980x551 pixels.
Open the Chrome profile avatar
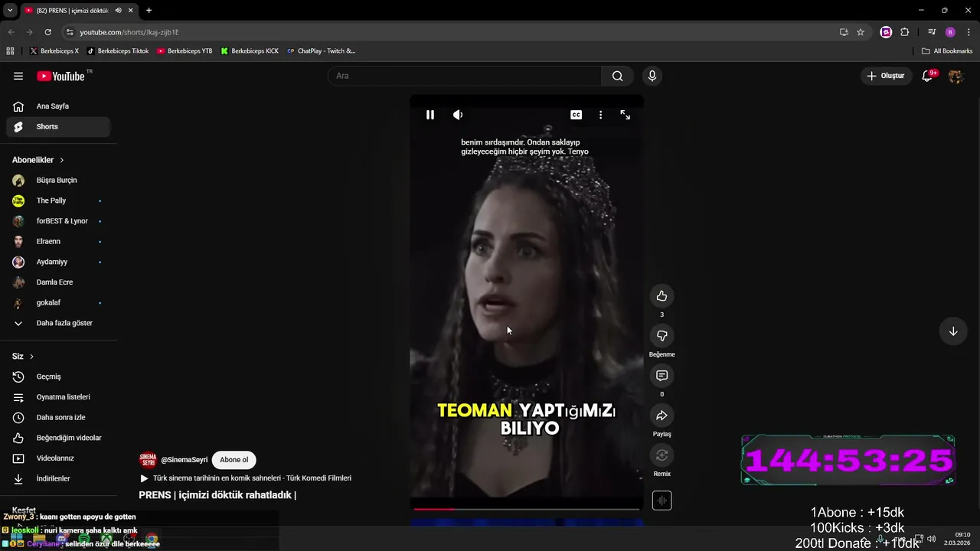click(x=950, y=32)
